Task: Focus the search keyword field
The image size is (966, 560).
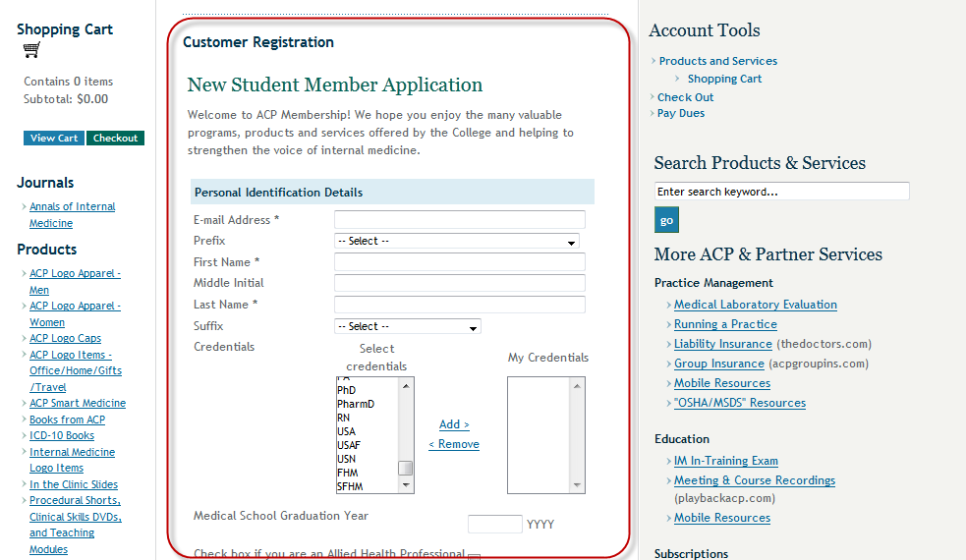Action: tap(782, 191)
